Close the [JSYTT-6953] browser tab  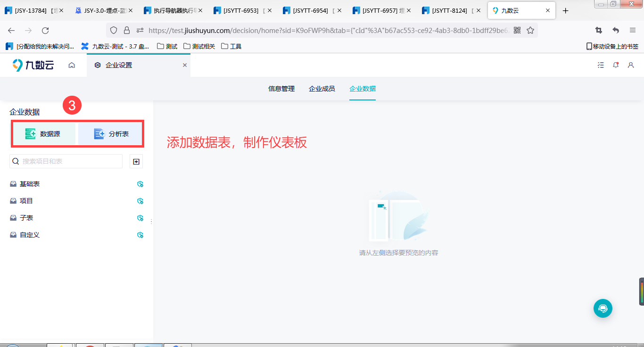click(270, 10)
